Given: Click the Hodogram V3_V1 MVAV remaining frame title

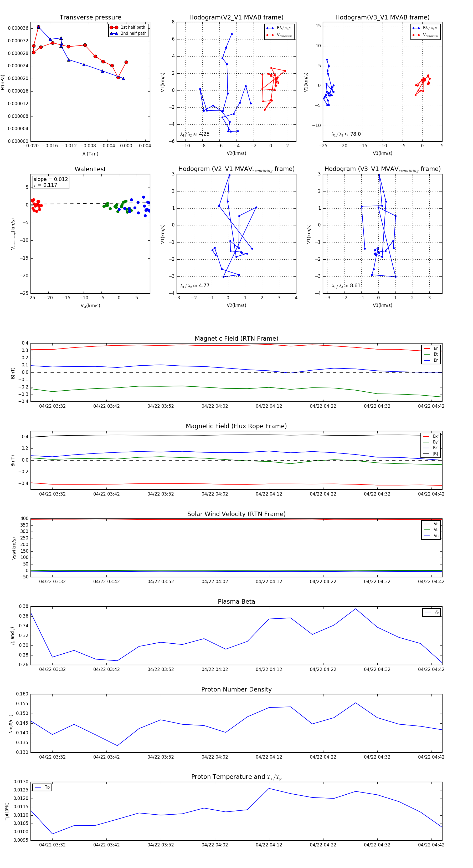Looking at the screenshot, I should click(382, 169).
